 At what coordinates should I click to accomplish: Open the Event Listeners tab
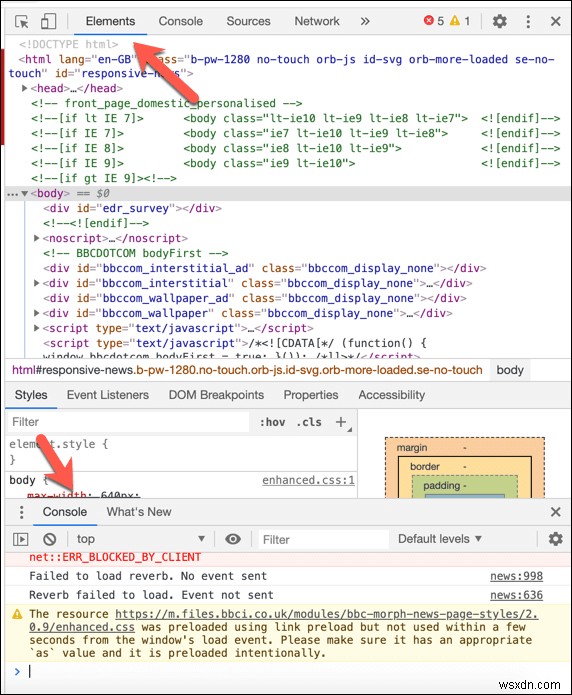click(108, 395)
